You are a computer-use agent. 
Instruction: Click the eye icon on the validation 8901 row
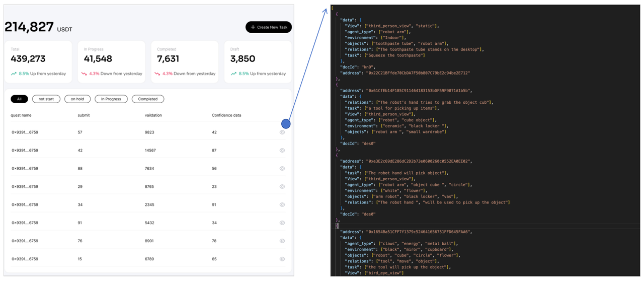pos(282,241)
